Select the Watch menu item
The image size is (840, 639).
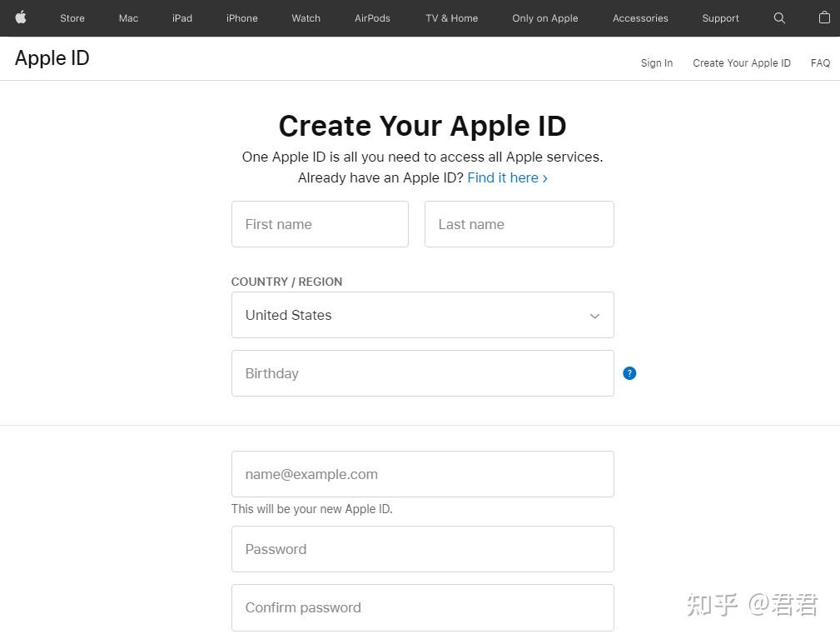click(305, 17)
